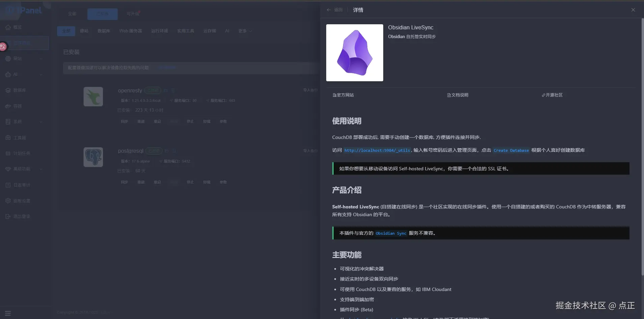The image size is (644, 319).
Task: Click the openresty app icon
Action: [93, 97]
